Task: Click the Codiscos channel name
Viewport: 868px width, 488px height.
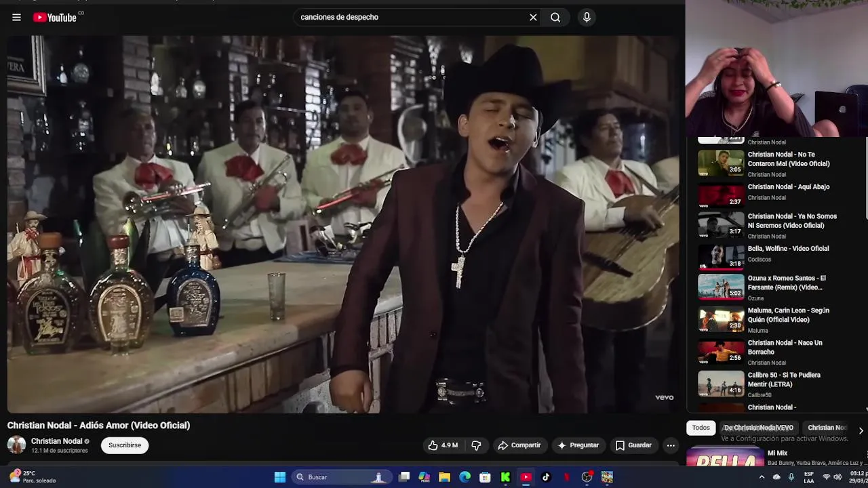Action: click(x=759, y=260)
